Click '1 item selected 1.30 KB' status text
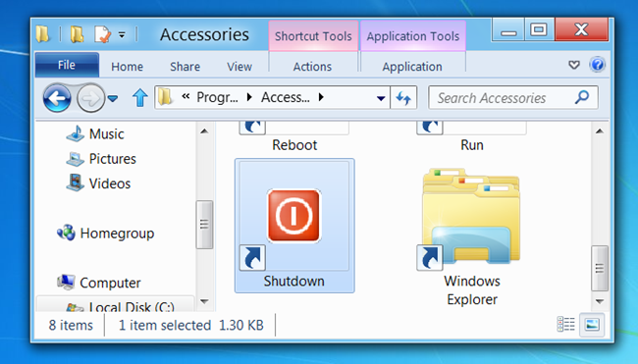The height and width of the screenshot is (364, 638). (x=191, y=325)
